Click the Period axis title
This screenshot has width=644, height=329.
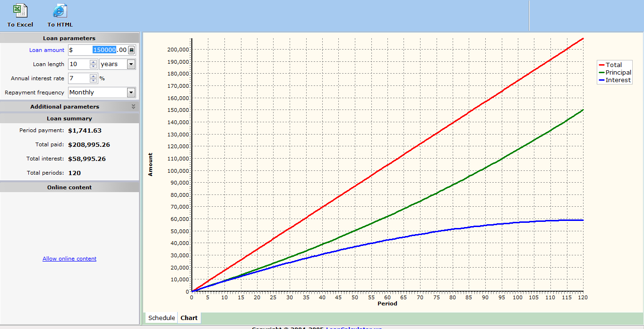click(387, 304)
